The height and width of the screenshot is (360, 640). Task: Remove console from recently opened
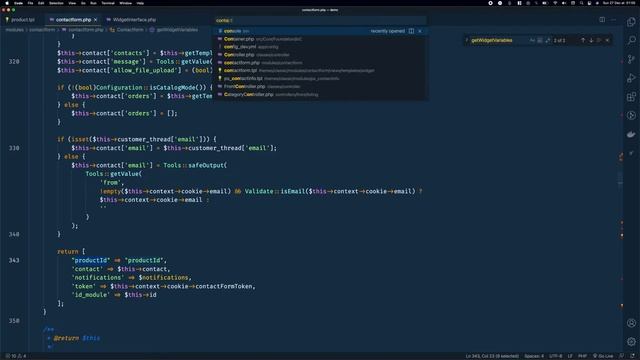click(x=420, y=31)
